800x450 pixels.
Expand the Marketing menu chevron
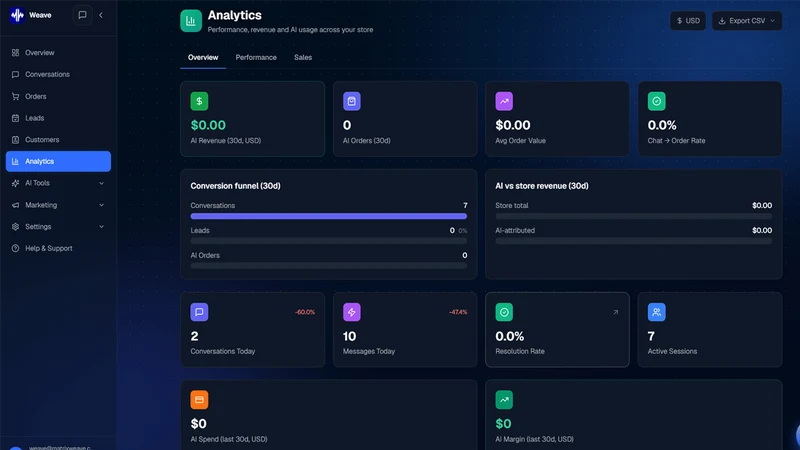(101, 205)
